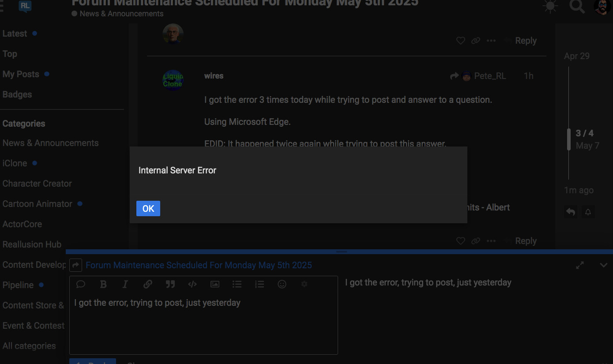The height and width of the screenshot is (364, 613).
Task: Collapse the Categories sidebar section
Action: pyautogui.click(x=24, y=124)
